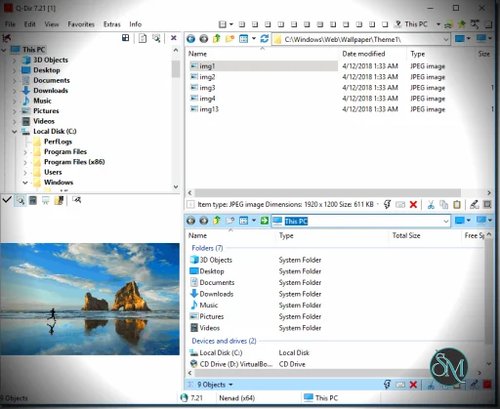Click the rename icon in Theme1 status bar
The width and height of the screenshot is (500, 409).
click(x=400, y=204)
